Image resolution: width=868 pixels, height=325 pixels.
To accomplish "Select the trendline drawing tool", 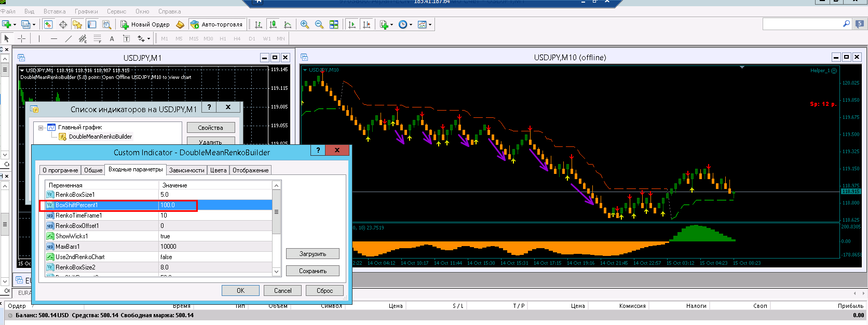I will pos(69,38).
